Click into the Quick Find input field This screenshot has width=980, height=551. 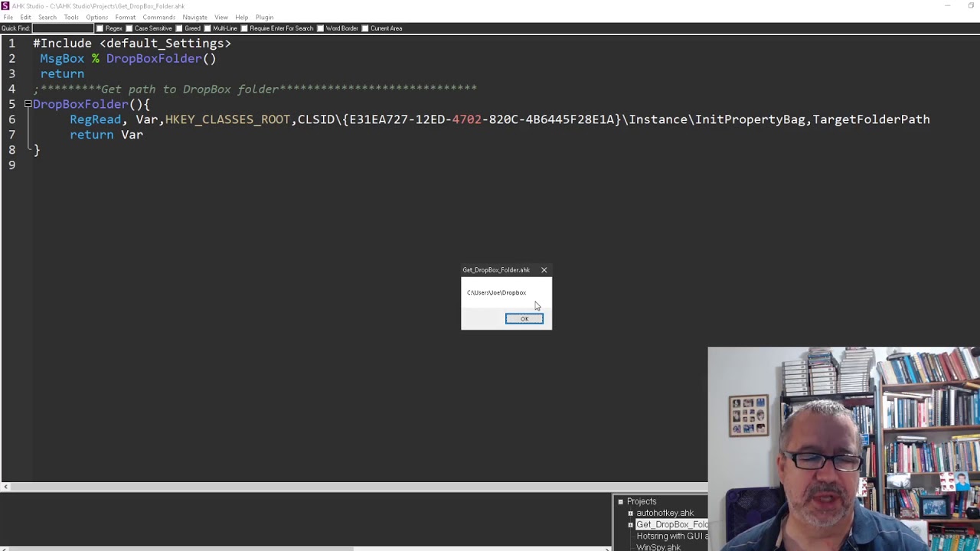pyautogui.click(x=62, y=28)
